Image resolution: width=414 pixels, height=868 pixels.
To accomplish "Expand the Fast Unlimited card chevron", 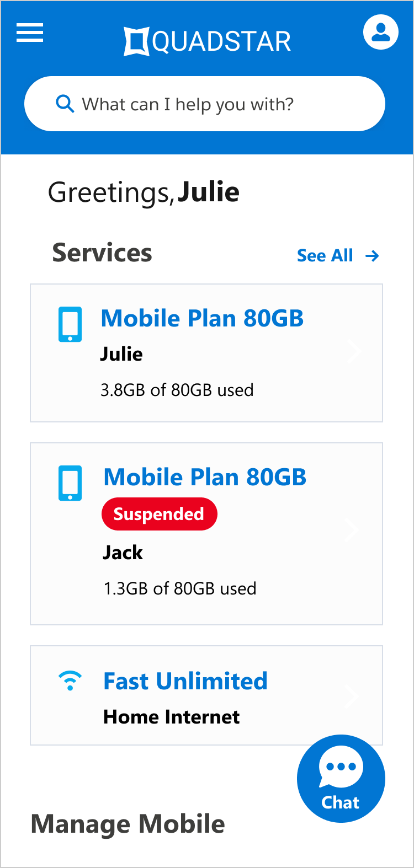I will (x=352, y=696).
